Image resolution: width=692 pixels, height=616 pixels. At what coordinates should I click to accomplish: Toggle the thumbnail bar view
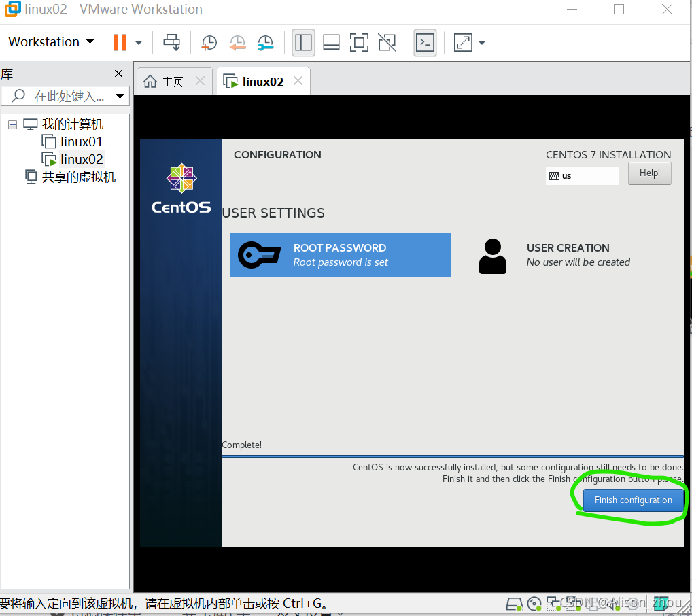(x=331, y=43)
